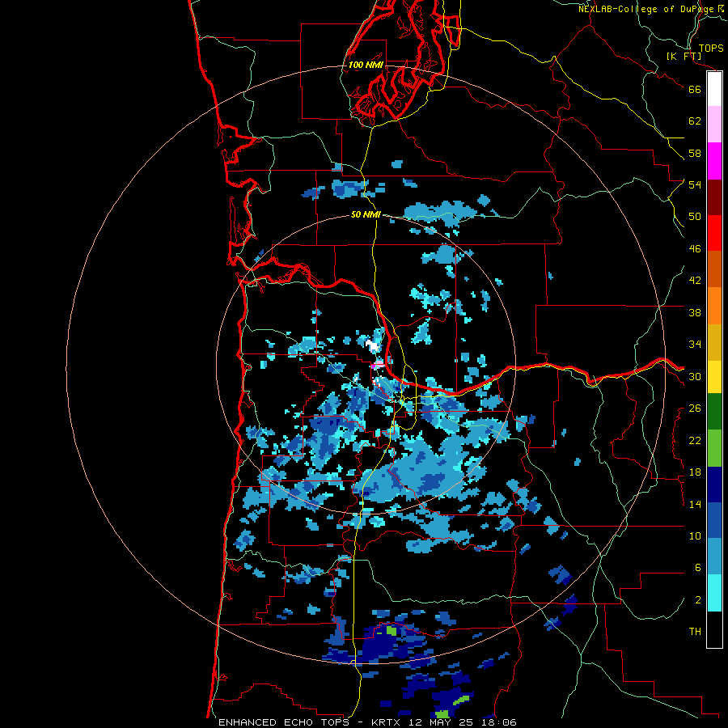
Task: Click the 22 legend value
Action: point(695,440)
